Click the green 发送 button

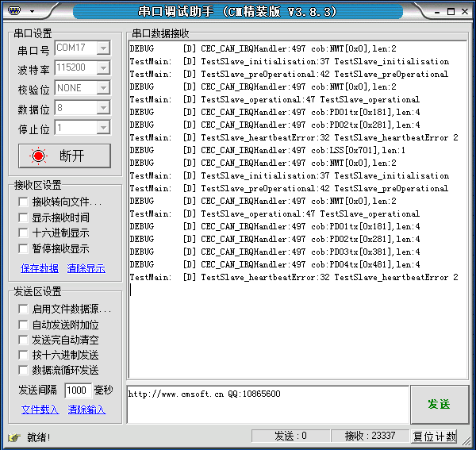click(x=440, y=405)
